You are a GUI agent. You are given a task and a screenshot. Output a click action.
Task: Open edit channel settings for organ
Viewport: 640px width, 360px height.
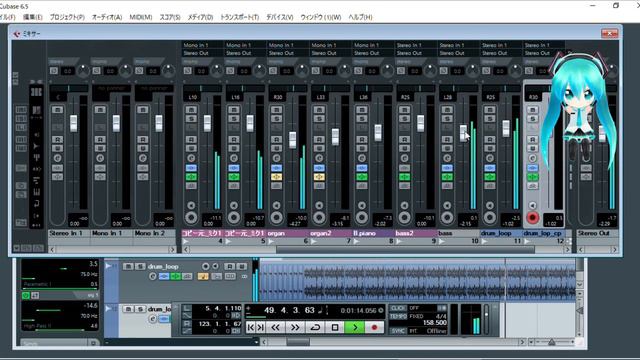point(276,158)
